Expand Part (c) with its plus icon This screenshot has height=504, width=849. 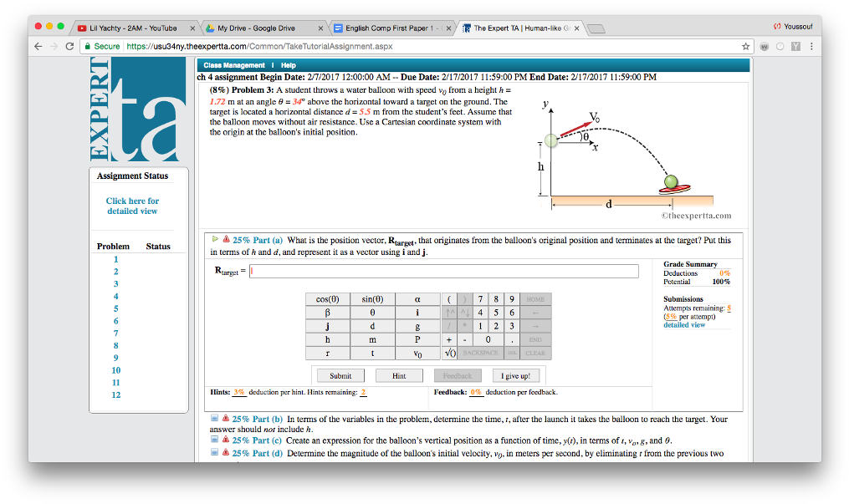point(214,440)
